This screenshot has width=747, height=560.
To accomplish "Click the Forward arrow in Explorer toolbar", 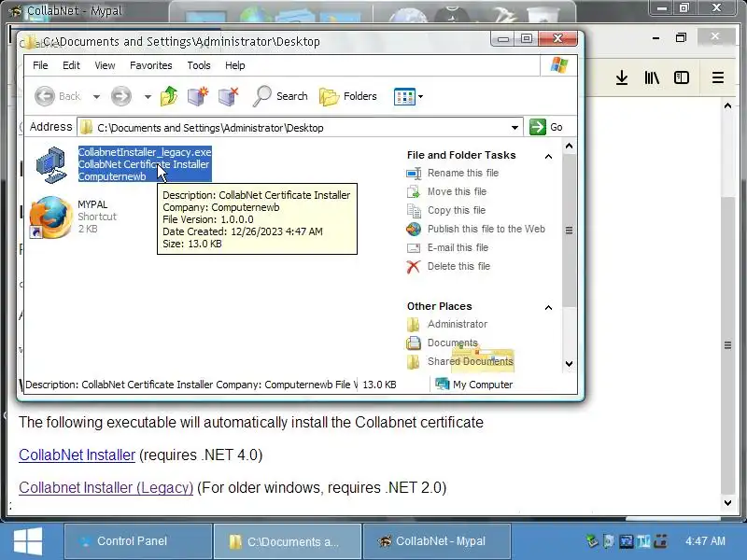I will click(121, 96).
